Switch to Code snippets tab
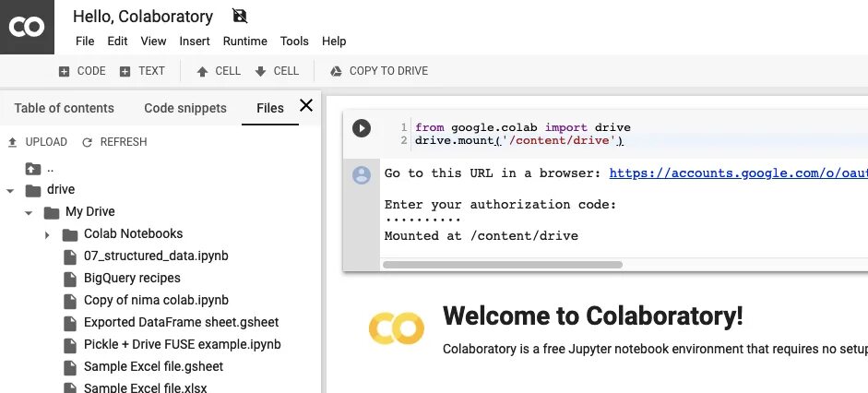The width and height of the screenshot is (868, 393). pos(185,109)
